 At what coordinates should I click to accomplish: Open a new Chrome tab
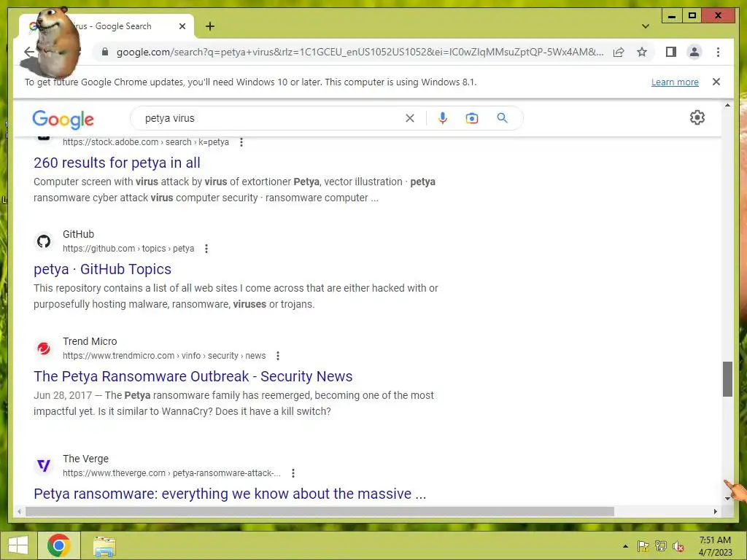coord(210,26)
